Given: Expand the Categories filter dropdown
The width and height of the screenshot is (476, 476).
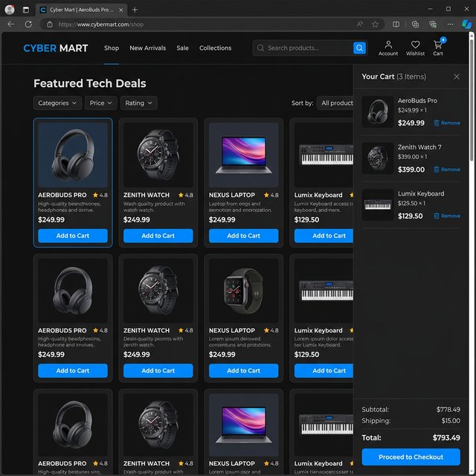Looking at the screenshot, I should point(57,103).
